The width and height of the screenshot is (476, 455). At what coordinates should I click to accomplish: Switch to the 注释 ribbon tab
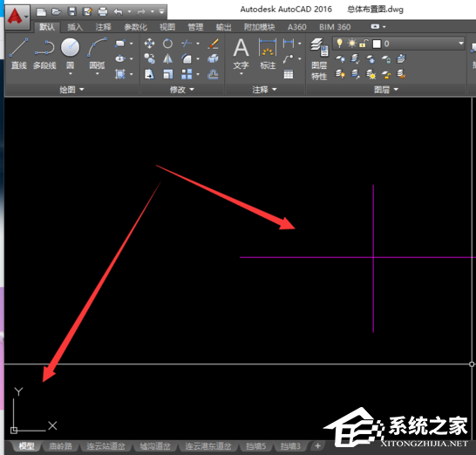[103, 27]
